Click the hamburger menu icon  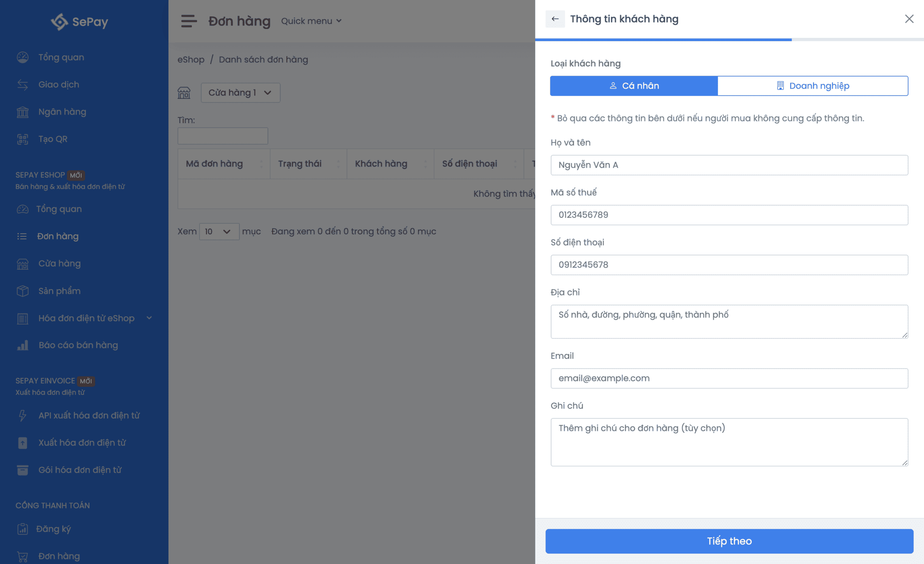pos(189,21)
